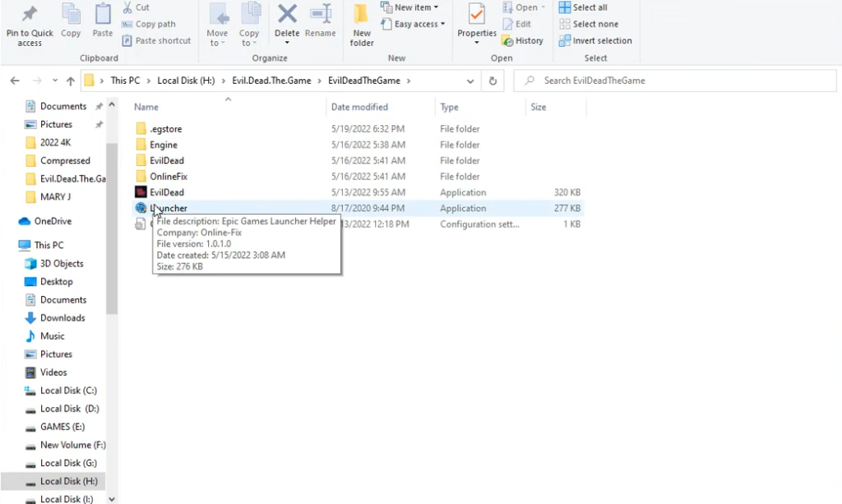842x504 pixels.
Task: Navigate to Local Disk (H:) in breadcrumb
Action: pos(186,81)
